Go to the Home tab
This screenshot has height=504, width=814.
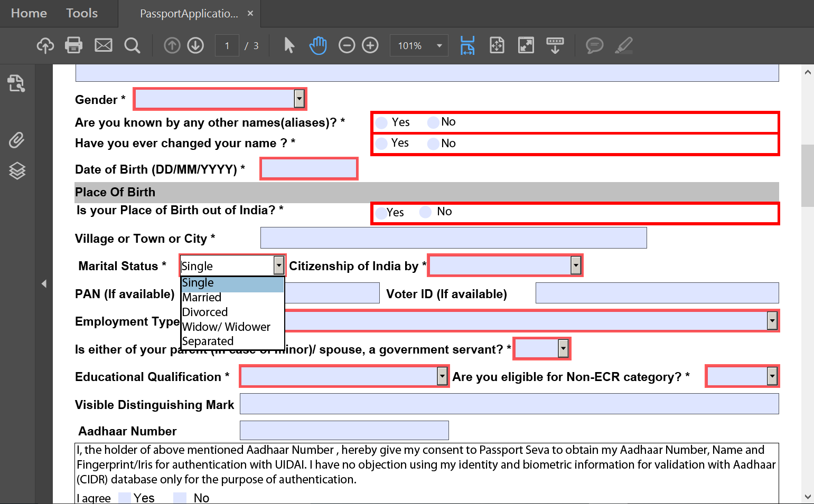point(29,13)
